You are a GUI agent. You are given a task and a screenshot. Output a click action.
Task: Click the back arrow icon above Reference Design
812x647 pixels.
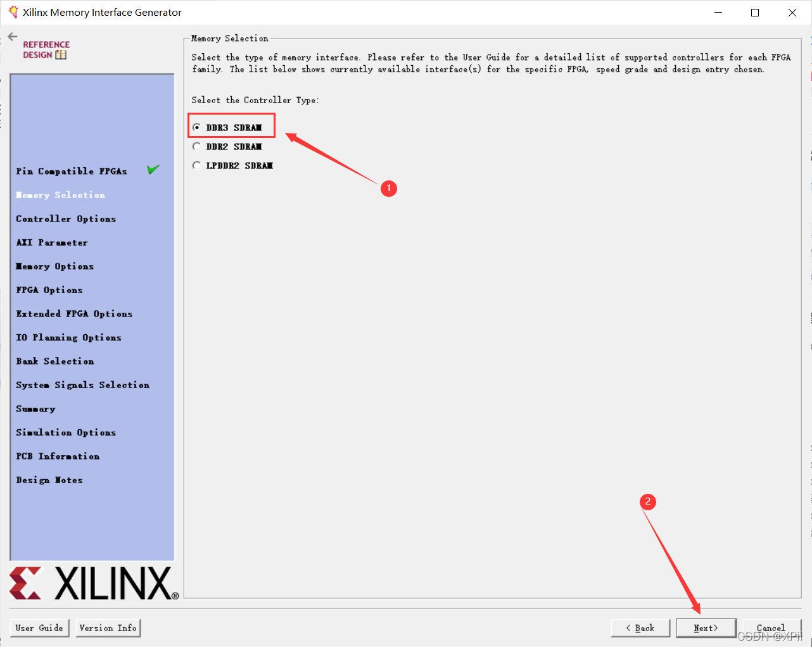pyautogui.click(x=13, y=37)
